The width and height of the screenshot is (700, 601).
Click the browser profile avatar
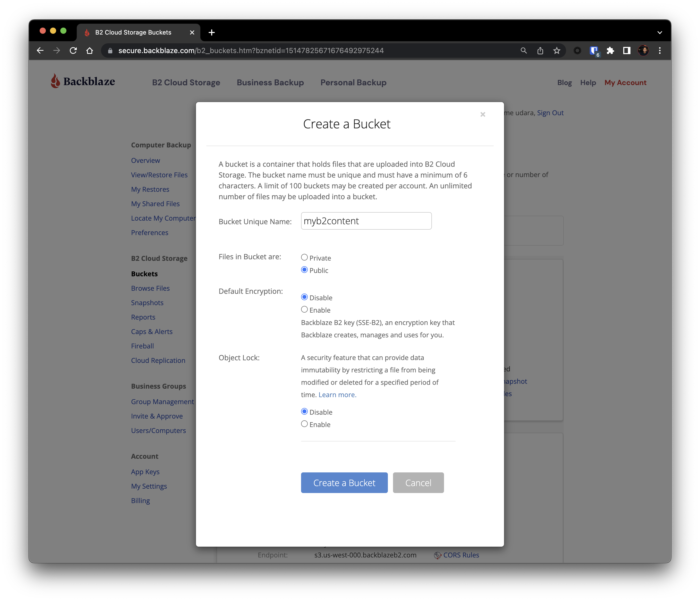(644, 50)
